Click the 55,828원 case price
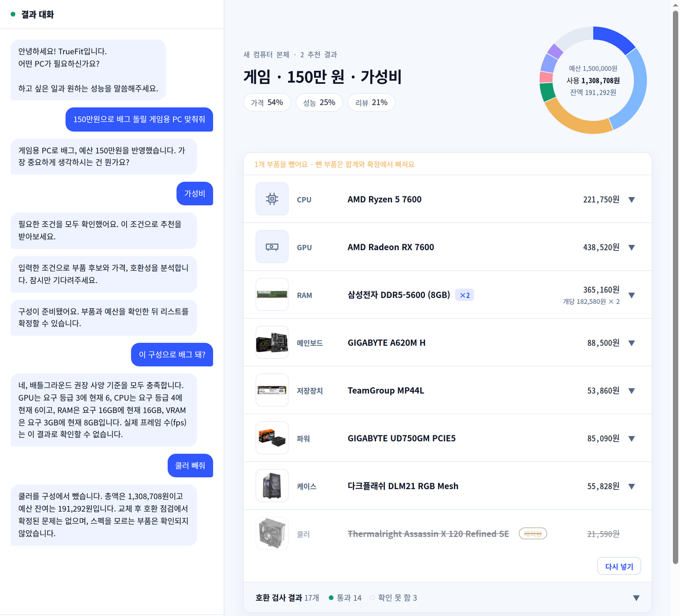 pyautogui.click(x=603, y=486)
